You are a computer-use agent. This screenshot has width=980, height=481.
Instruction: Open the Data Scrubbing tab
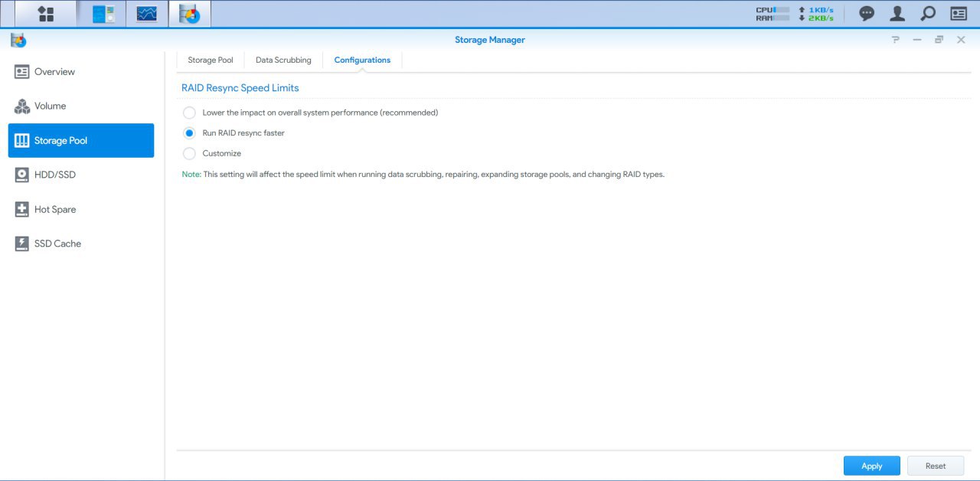(x=283, y=60)
